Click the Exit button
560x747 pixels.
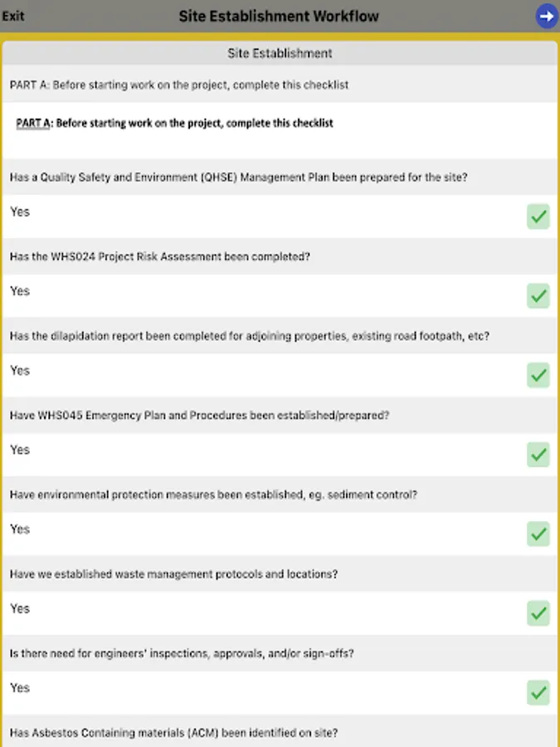(x=13, y=17)
